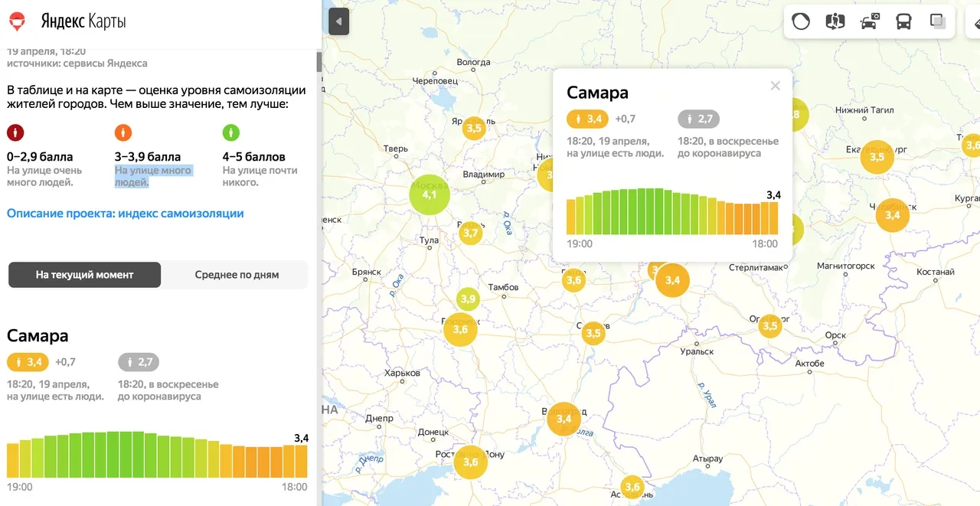Collapse the left sidebar panel

(x=338, y=21)
